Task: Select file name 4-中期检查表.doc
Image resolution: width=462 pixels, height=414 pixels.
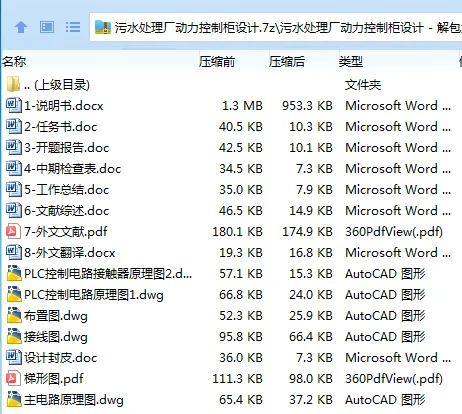Action: tap(73, 169)
